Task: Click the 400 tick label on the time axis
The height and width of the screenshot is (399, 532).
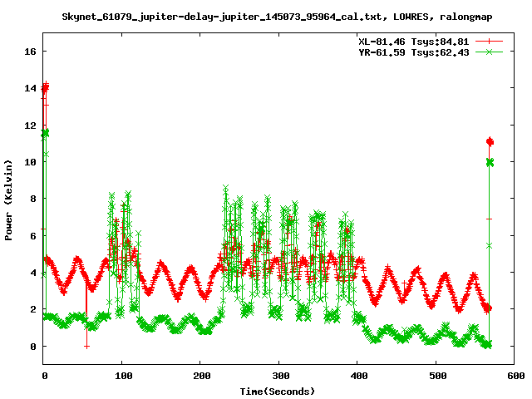Action: point(357,376)
